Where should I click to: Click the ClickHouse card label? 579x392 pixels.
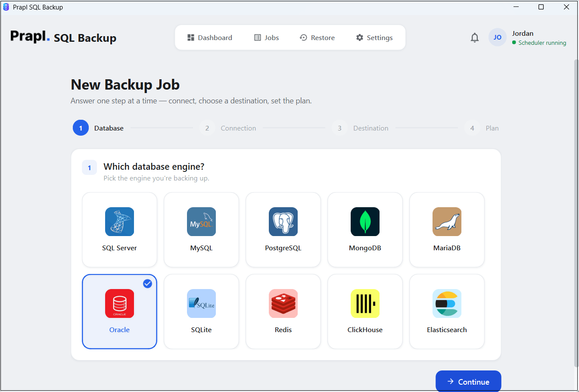click(365, 330)
